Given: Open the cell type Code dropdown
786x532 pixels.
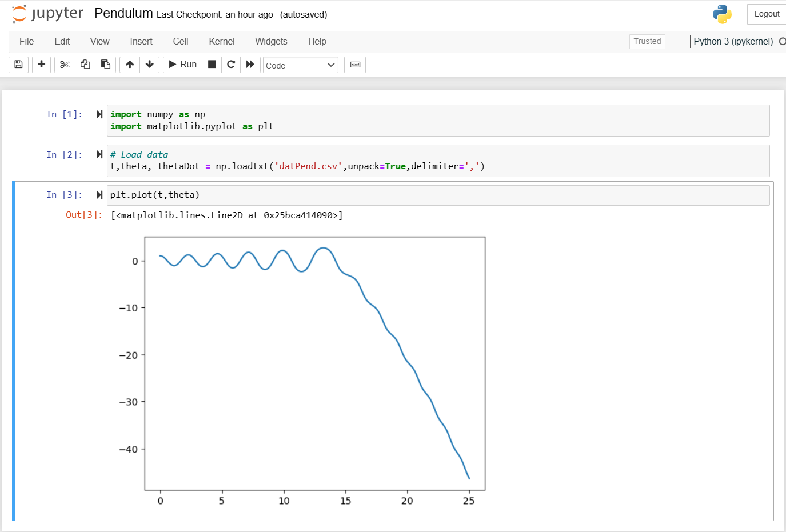Looking at the screenshot, I should pos(300,65).
